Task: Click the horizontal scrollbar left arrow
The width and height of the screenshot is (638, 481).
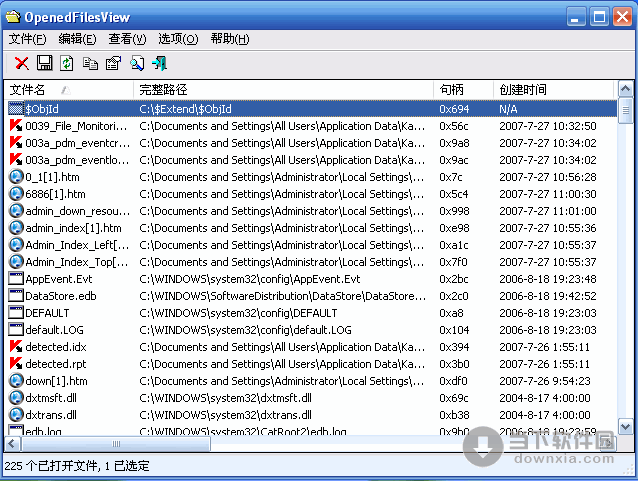Action: coord(11,444)
